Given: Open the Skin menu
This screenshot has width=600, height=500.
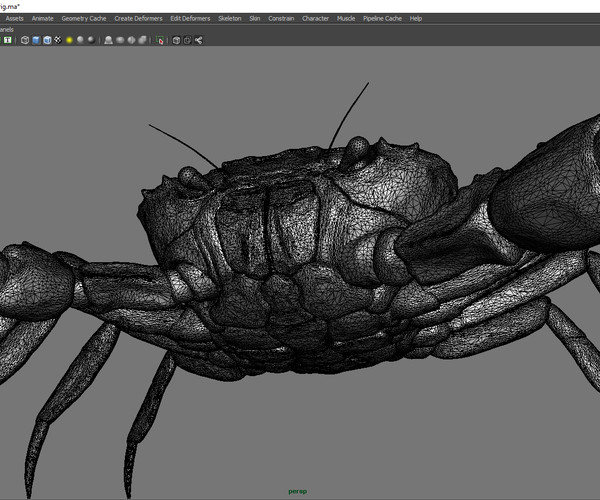Looking at the screenshot, I should 255,18.
